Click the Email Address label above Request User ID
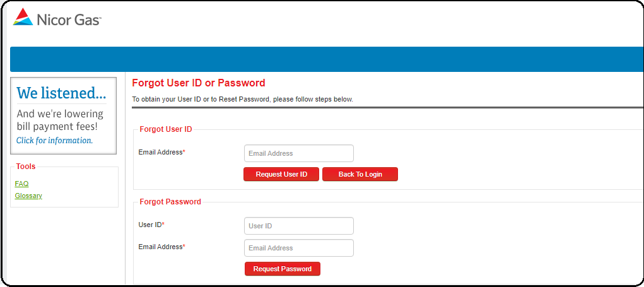 (162, 152)
